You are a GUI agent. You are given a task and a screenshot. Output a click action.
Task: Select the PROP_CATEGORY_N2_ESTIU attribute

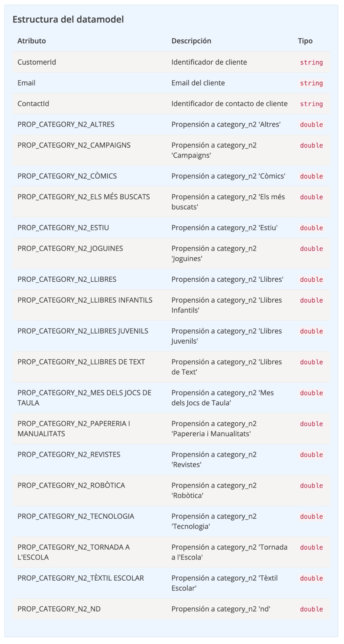point(63,228)
